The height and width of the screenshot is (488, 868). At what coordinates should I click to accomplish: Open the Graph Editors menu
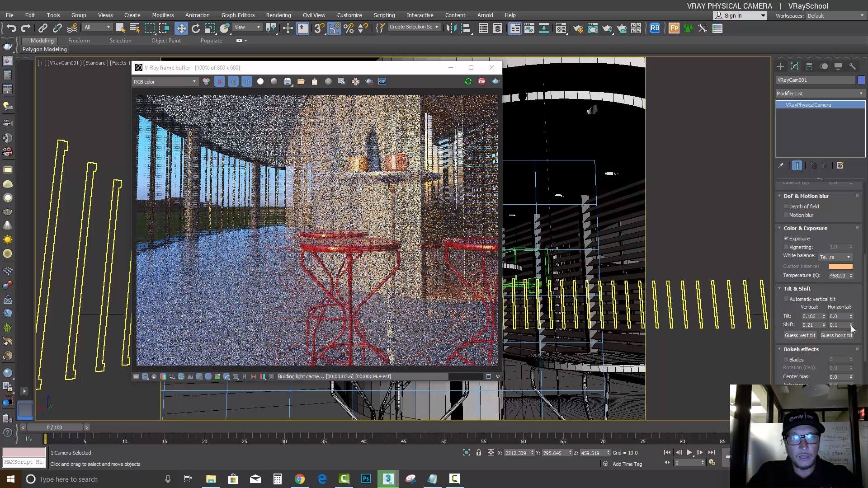tap(238, 15)
